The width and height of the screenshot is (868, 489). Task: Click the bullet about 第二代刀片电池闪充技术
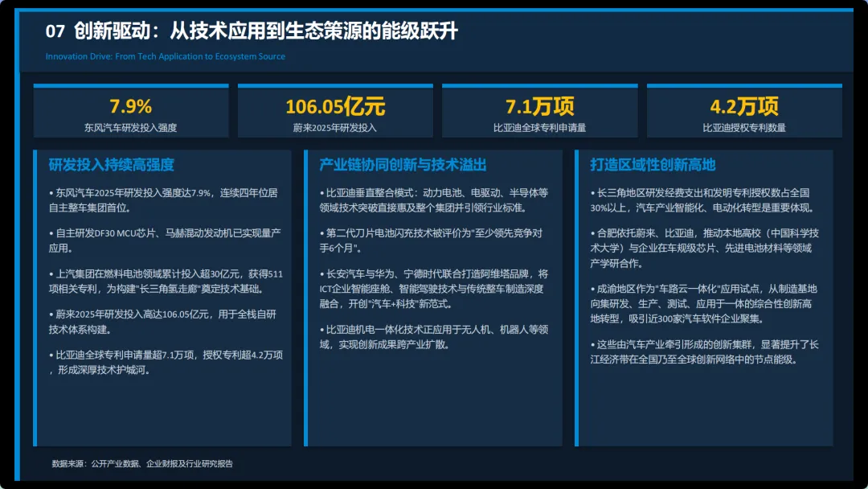(x=431, y=241)
